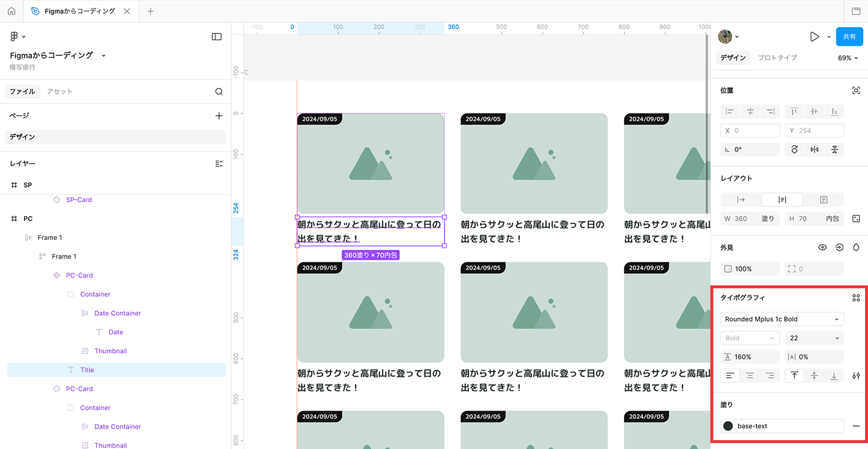This screenshot has height=449, width=868.
Task: Click the resize icon beside the H field
Action: (856, 219)
